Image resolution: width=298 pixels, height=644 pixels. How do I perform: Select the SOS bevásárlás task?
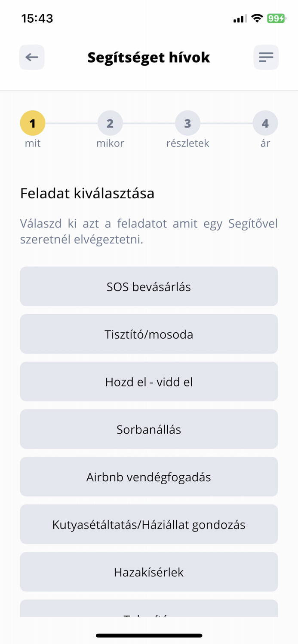click(149, 286)
